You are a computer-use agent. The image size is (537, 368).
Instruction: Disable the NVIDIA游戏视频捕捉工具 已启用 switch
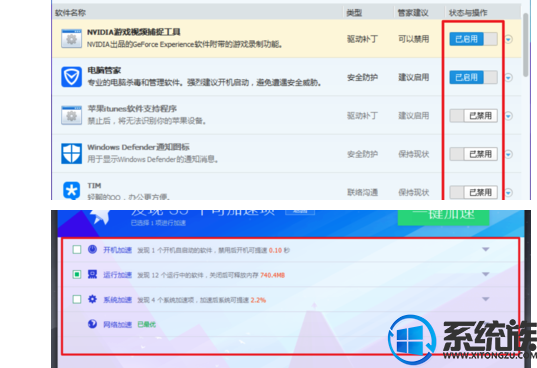pos(473,39)
